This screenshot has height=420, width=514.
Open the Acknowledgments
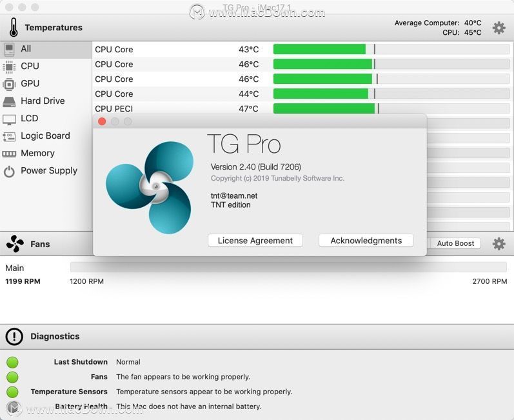(x=366, y=241)
